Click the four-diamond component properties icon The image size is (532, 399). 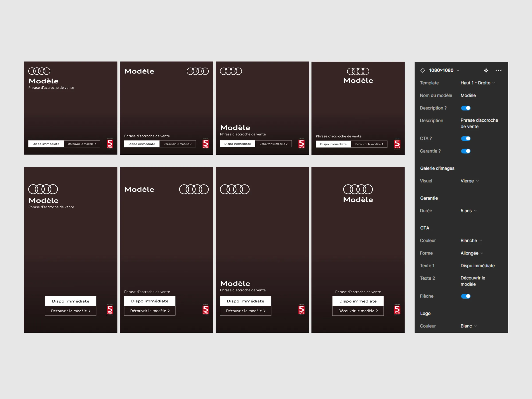point(486,70)
